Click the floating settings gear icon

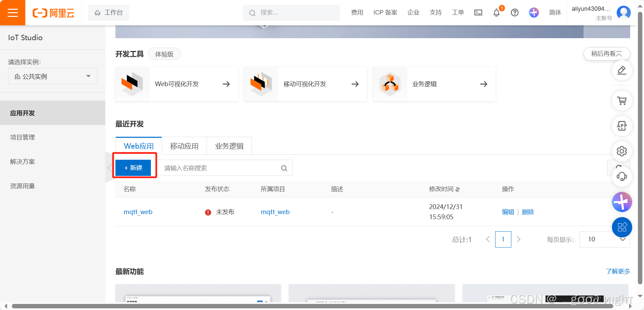pos(622,151)
